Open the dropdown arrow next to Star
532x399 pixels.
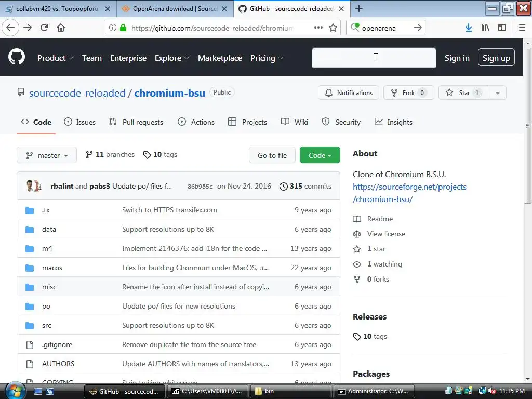coord(498,93)
